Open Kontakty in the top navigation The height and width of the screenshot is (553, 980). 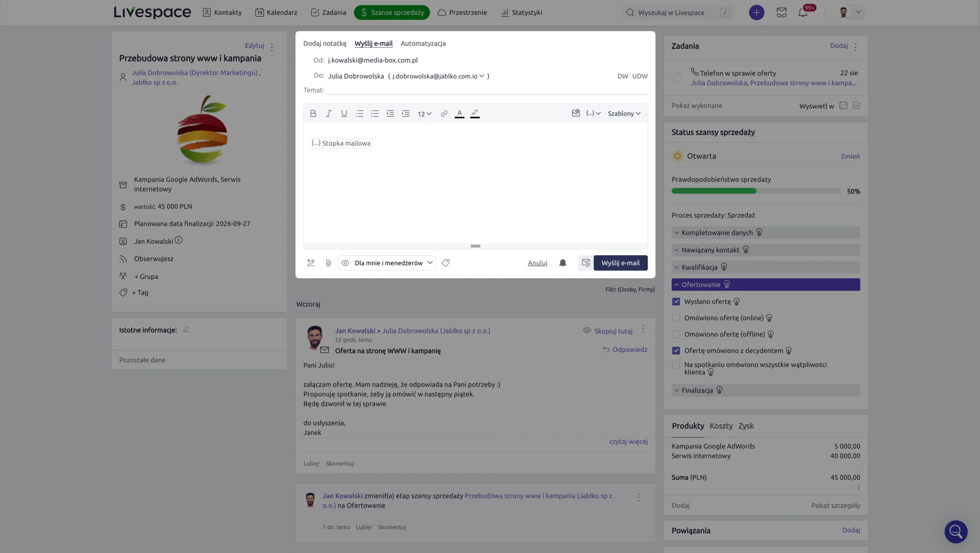coord(222,13)
